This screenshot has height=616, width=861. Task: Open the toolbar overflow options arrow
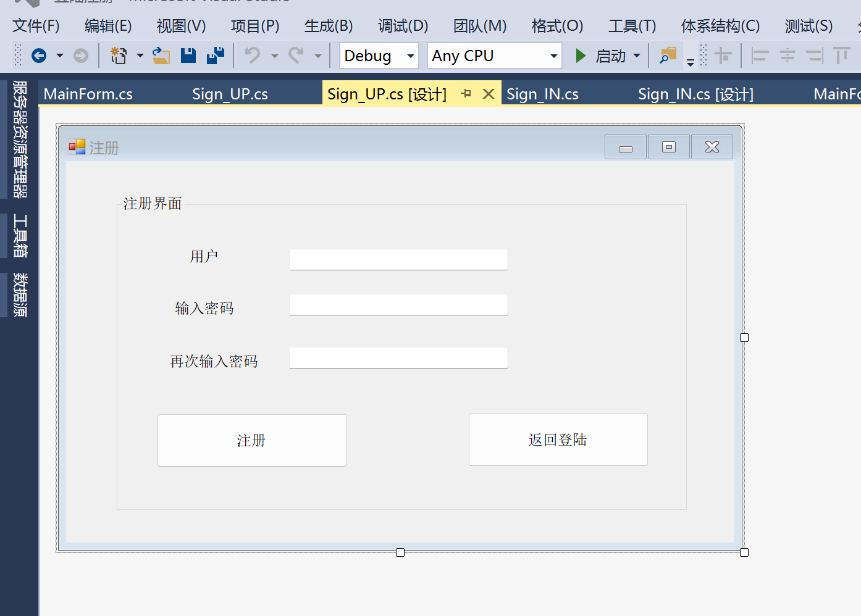(x=691, y=61)
